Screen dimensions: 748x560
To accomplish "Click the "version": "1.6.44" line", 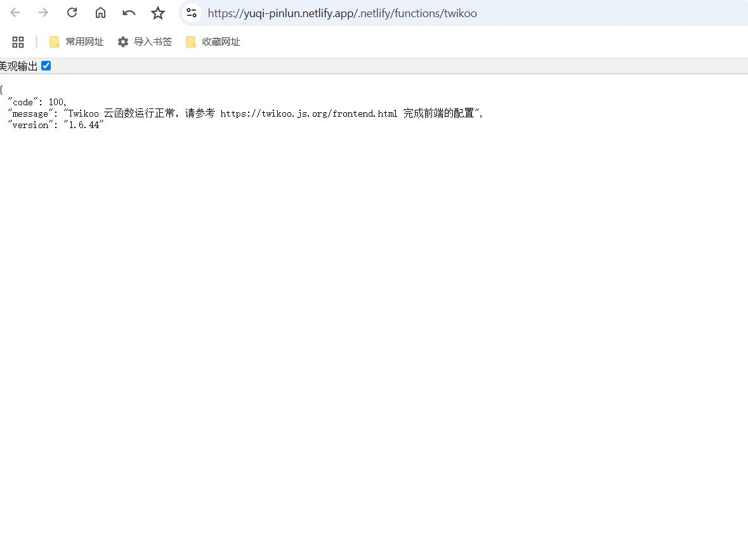I will 56,125.
